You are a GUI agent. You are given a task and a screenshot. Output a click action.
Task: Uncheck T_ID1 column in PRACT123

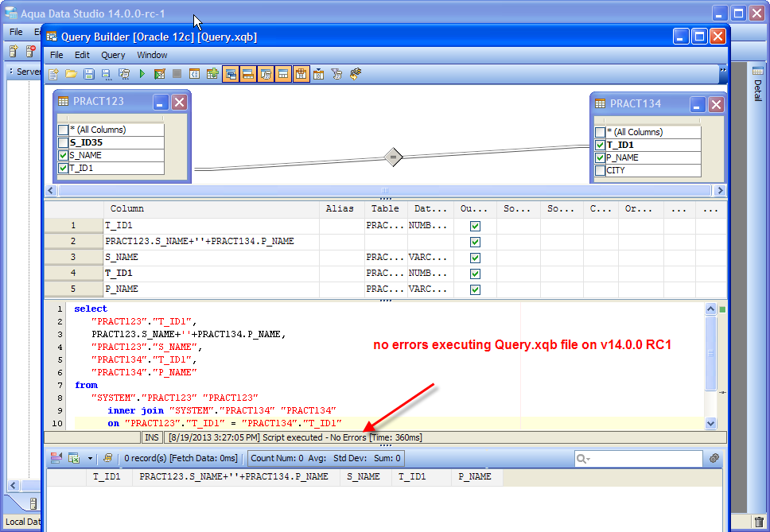pyautogui.click(x=63, y=169)
